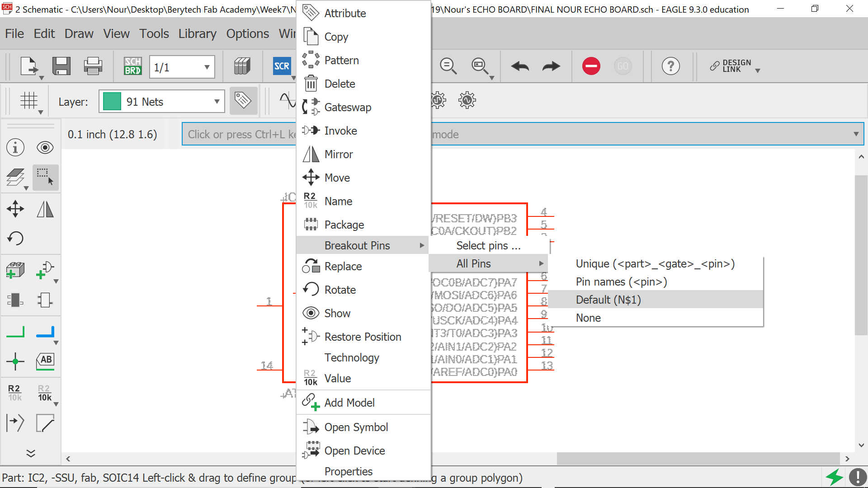Open the grid settings icon

pyautogui.click(x=29, y=100)
